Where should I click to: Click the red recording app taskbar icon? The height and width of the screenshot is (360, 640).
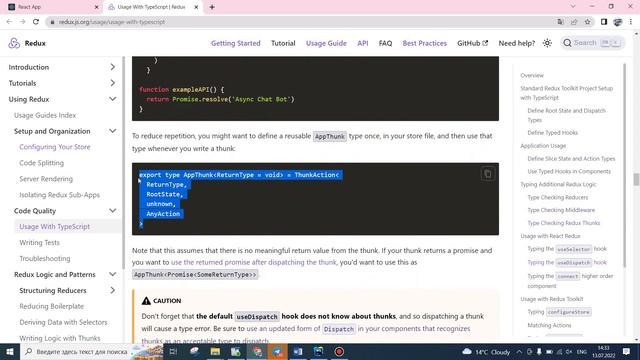pyautogui.click(x=339, y=352)
